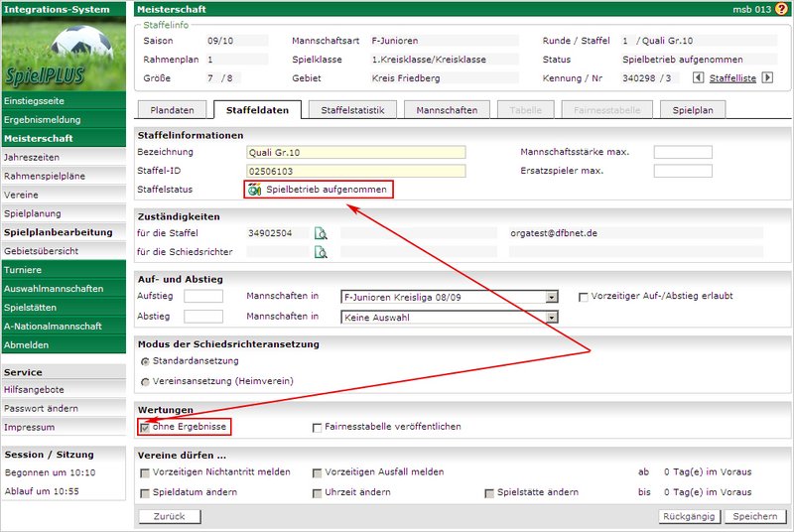Select Vereinsansetzung (Heimverein) radio button
This screenshot has height=532, width=794.
pyautogui.click(x=146, y=381)
